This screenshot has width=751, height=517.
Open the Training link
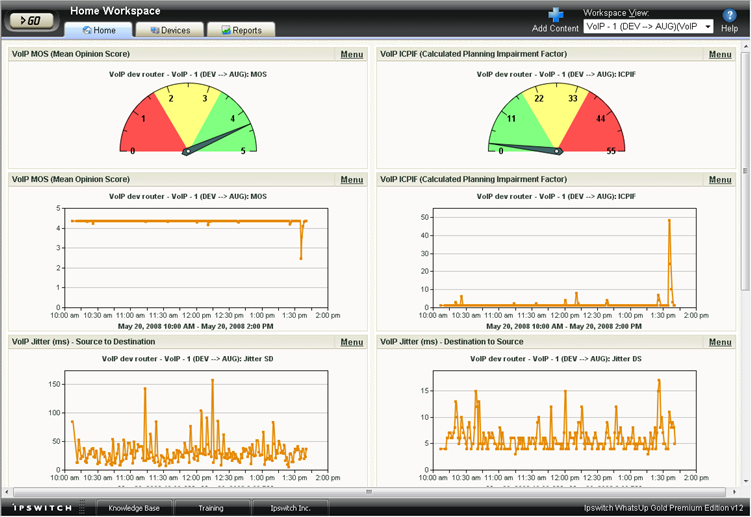click(211, 508)
